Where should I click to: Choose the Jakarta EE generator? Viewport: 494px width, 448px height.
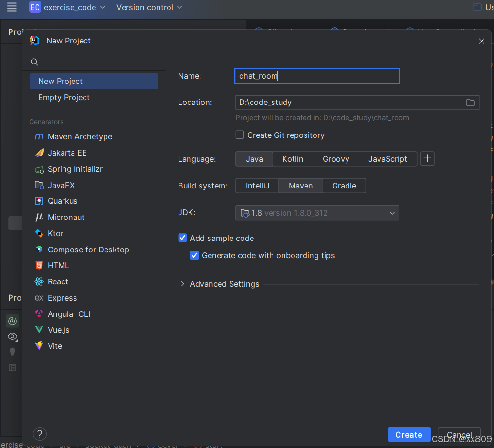(61, 153)
